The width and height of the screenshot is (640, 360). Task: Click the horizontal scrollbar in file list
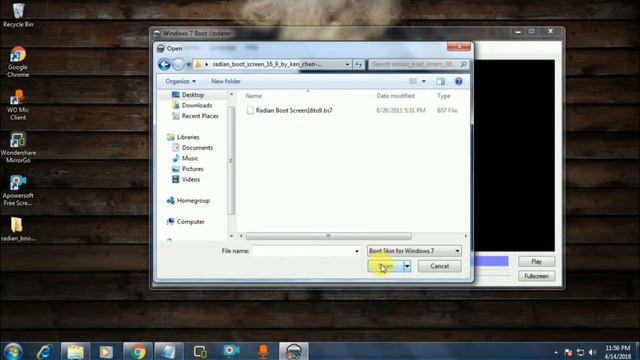pos(329,236)
